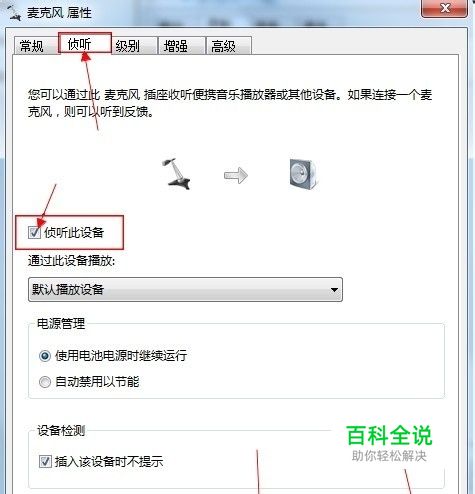
Task: Open the 默认播放设备 combo box
Action: point(185,289)
